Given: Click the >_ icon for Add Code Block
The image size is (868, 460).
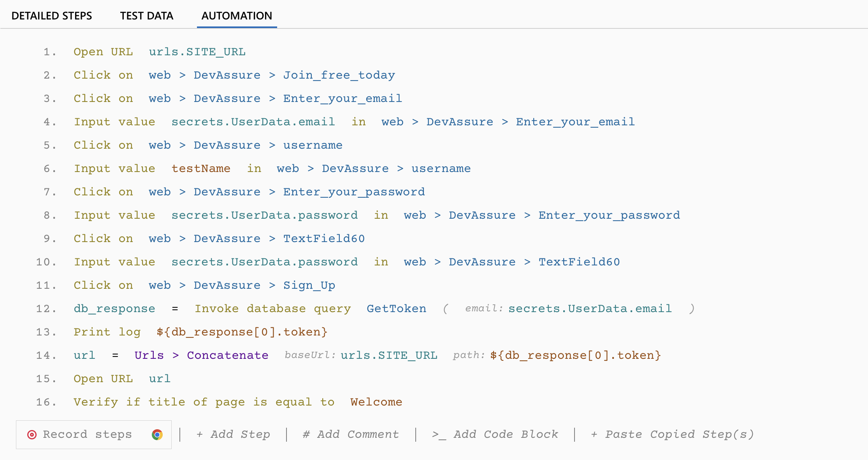Looking at the screenshot, I should click(439, 434).
